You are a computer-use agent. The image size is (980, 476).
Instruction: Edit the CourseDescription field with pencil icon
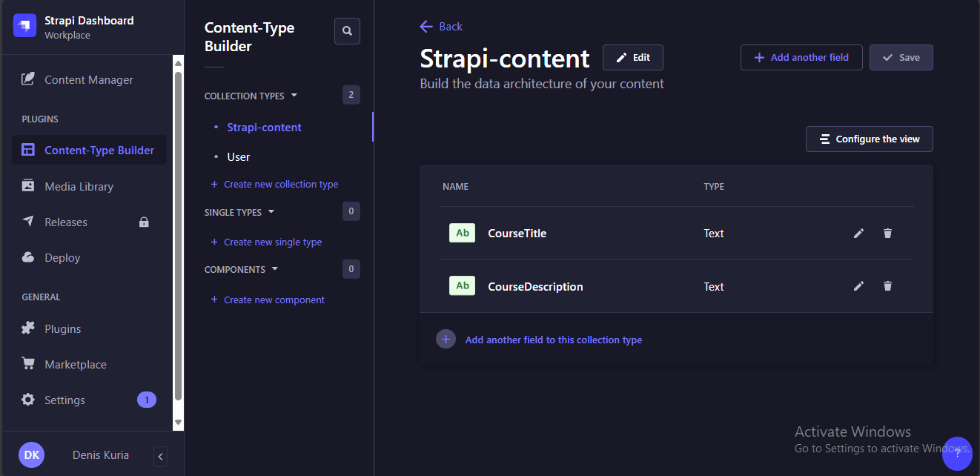click(858, 286)
